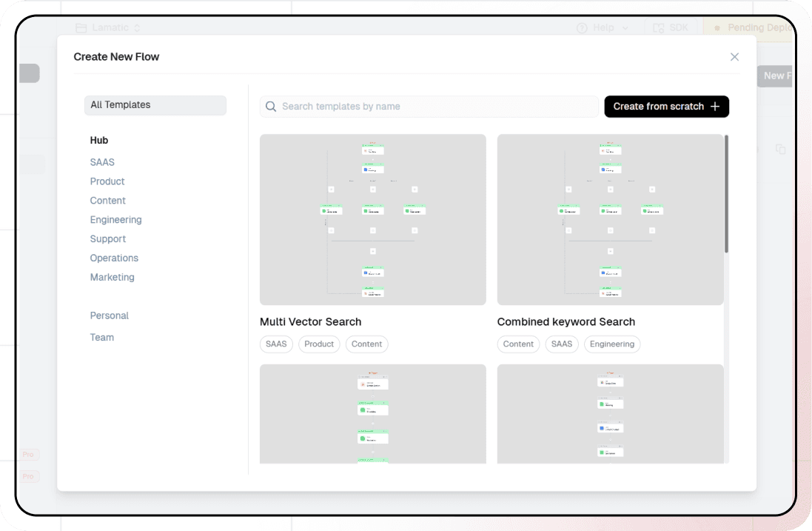Viewport: 812px width, 531px height.
Task: Click the Help question-mark icon
Action: [x=581, y=27]
